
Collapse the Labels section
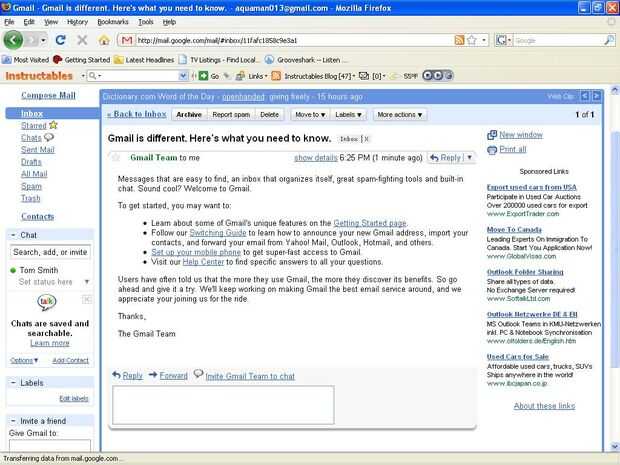click(13, 383)
